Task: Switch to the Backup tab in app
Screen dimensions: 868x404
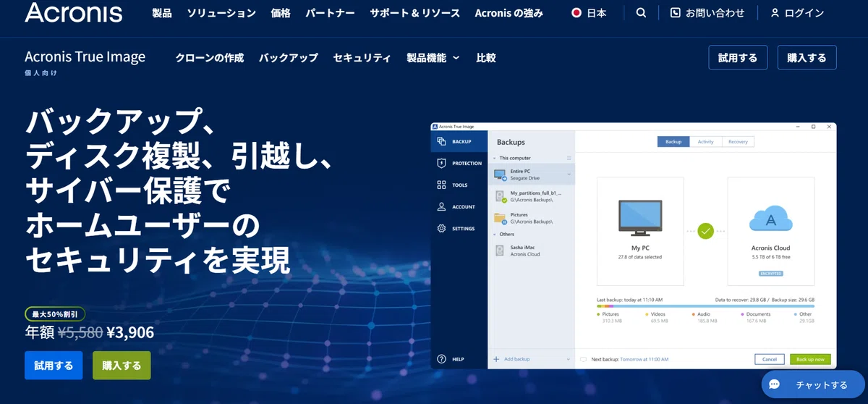Action: (673, 142)
